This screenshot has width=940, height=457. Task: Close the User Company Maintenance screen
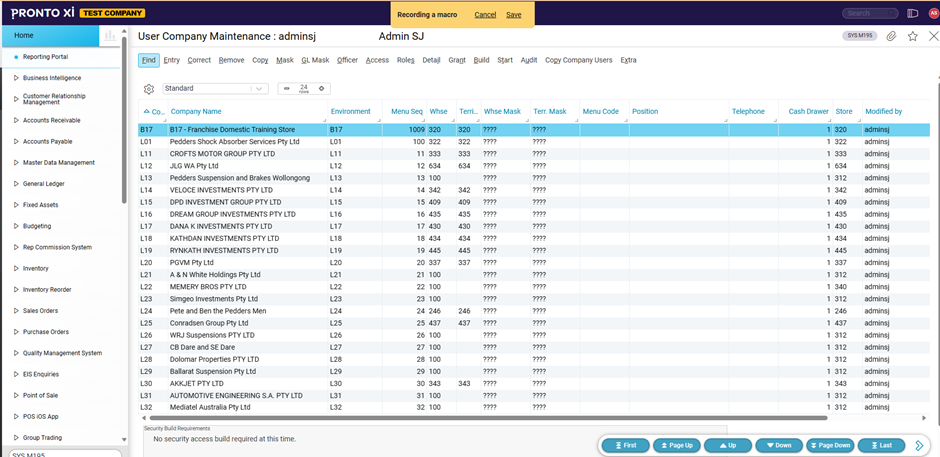(x=933, y=36)
